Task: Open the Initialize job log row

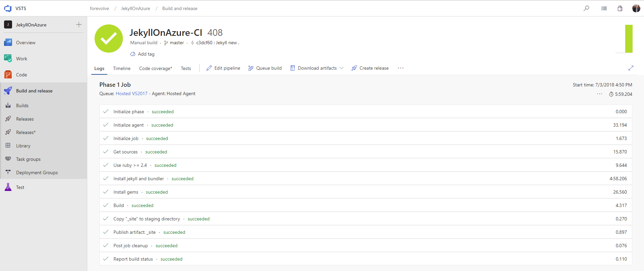Action: 366,138
